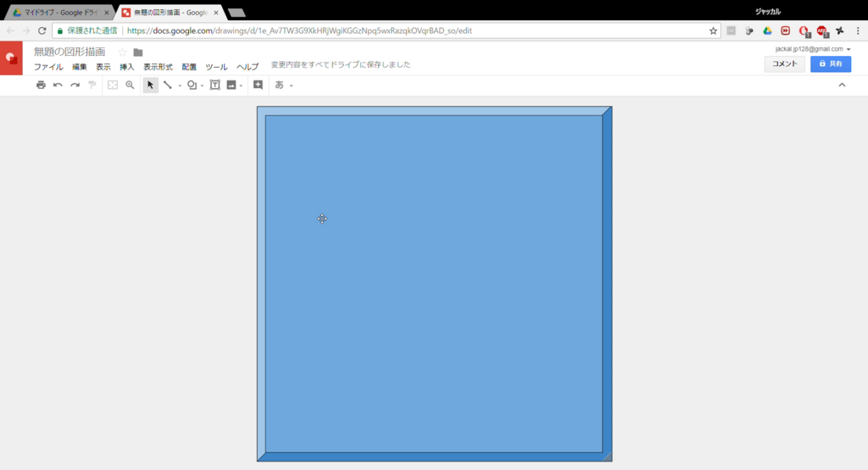The image size is (868, 470).
Task: Click the secure connection lock icon
Action: (x=60, y=31)
